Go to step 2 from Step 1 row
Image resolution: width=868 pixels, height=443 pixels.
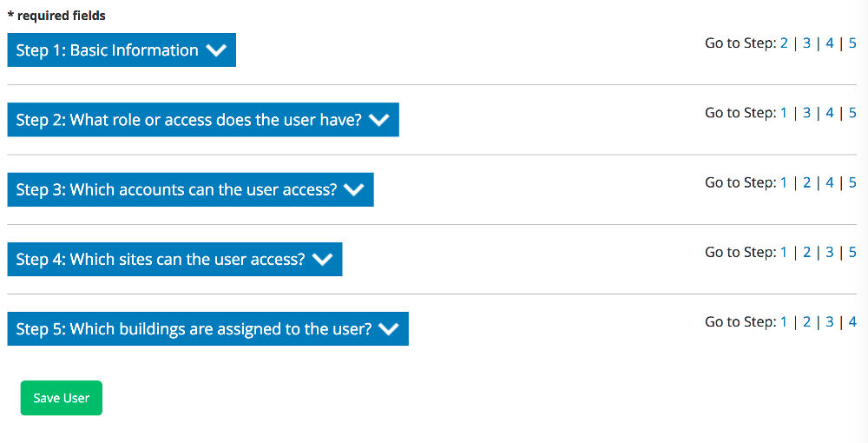pos(784,43)
